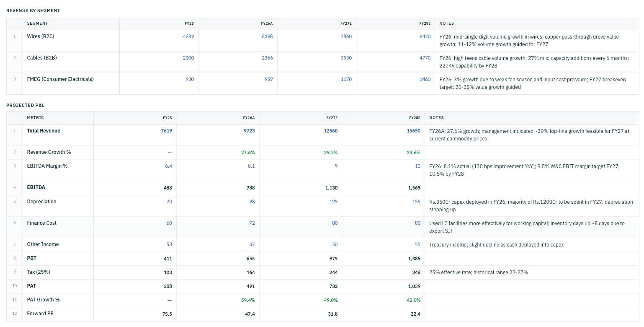Click EBITDA FY25 value 488
This screenshot has height=327, width=644.
(167, 188)
